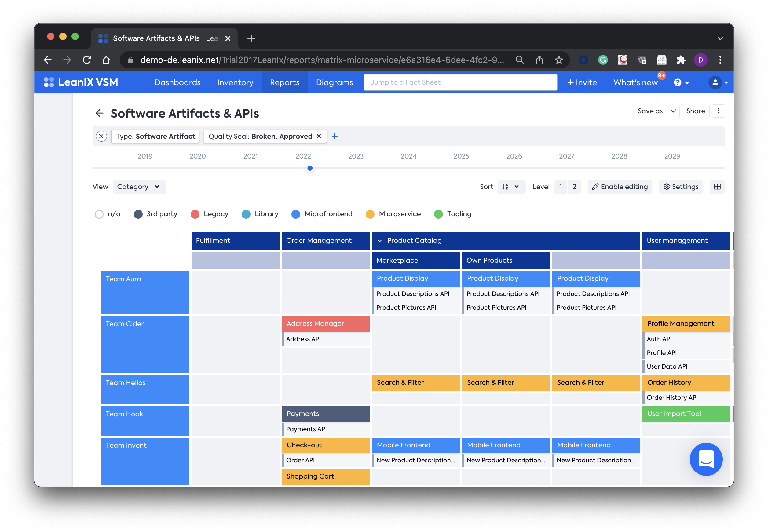Open the Sort order dropdown
Screen dimensions: 768x532
tap(511, 187)
